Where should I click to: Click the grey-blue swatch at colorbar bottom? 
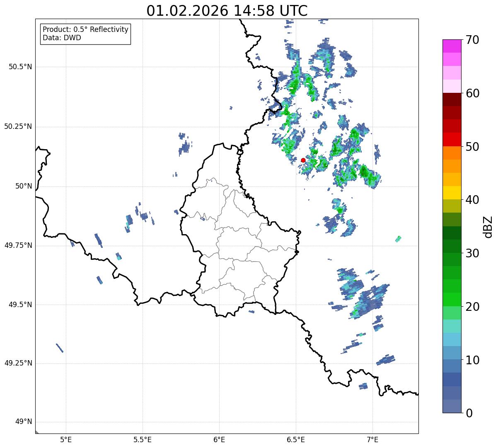tap(452, 406)
